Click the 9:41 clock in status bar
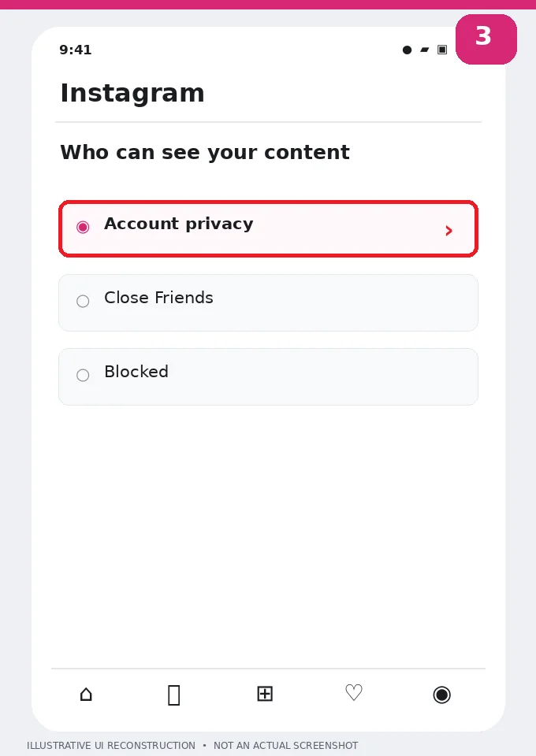Image resolution: width=536 pixels, height=756 pixels. (x=75, y=50)
